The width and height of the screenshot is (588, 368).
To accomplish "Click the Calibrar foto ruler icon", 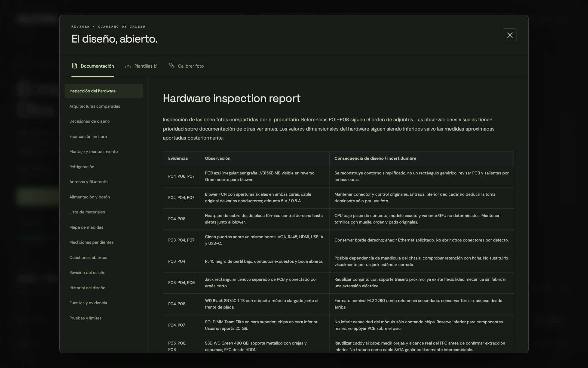I will 171,66.
